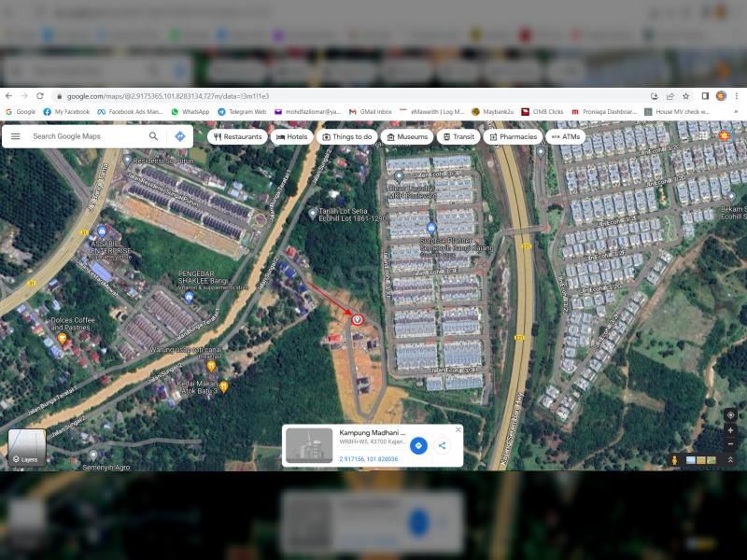Click the search magnifier icon
Viewport: 747px width, 560px height.
(154, 136)
